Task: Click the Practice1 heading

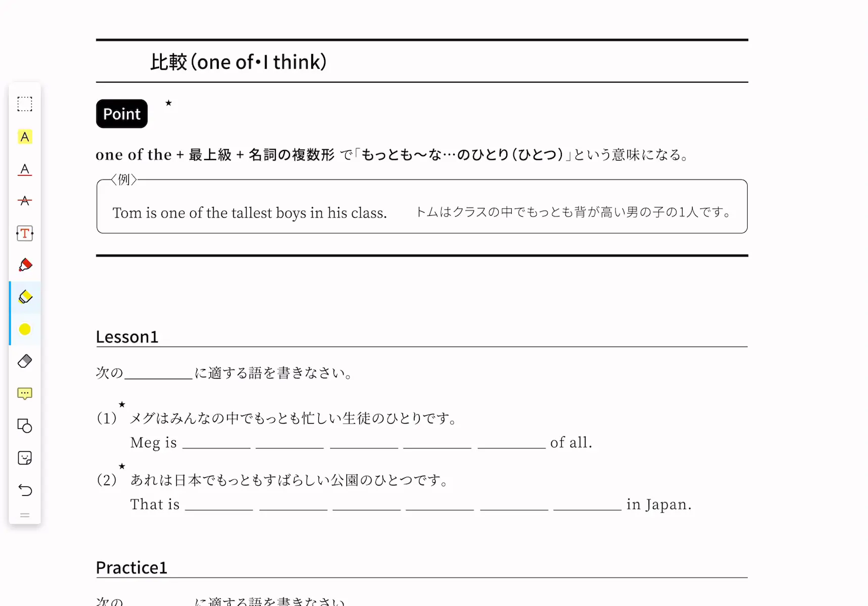Action: [131, 568]
